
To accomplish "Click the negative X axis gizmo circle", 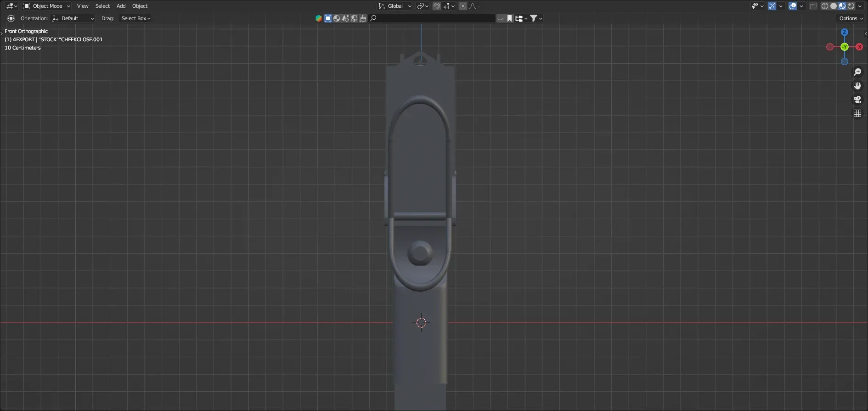I will click(830, 47).
